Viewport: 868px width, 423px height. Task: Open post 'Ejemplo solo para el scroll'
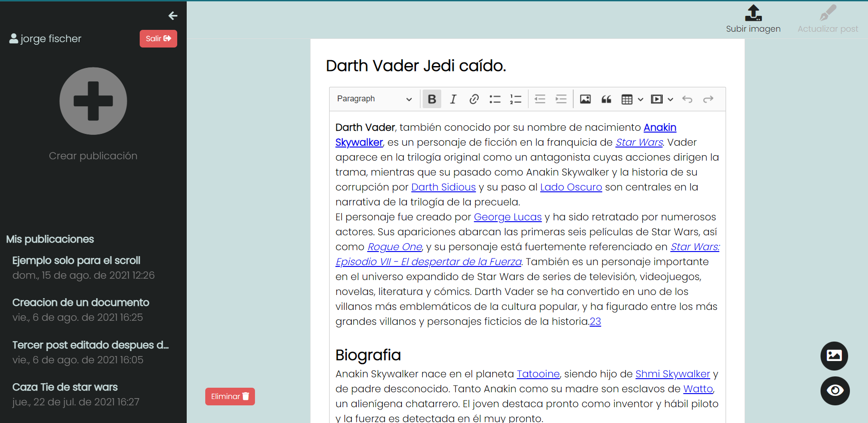click(x=76, y=261)
